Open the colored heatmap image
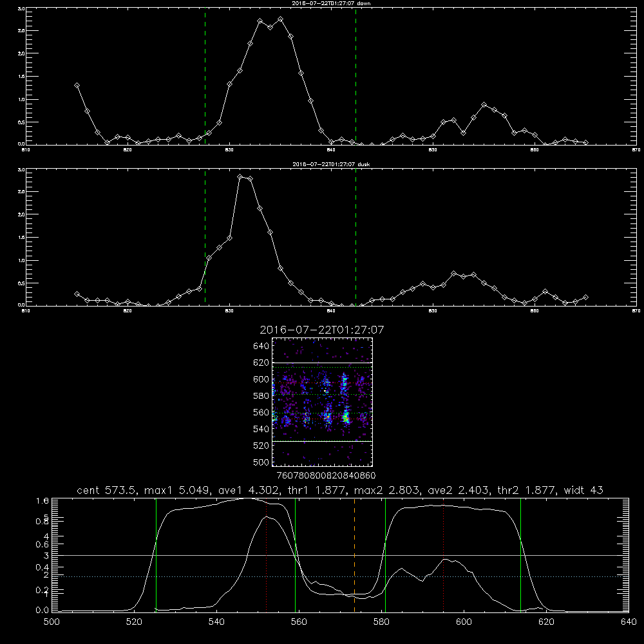 tap(323, 402)
